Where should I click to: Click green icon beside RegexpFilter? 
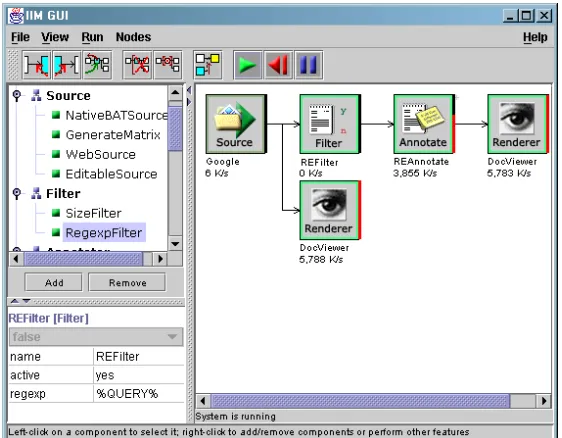coord(56,233)
